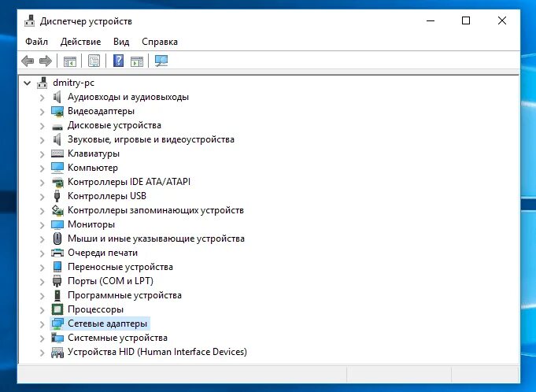Screen dimensions: 536x392
Task: Click the Сетевые адаптеры network icon
Action: point(57,324)
